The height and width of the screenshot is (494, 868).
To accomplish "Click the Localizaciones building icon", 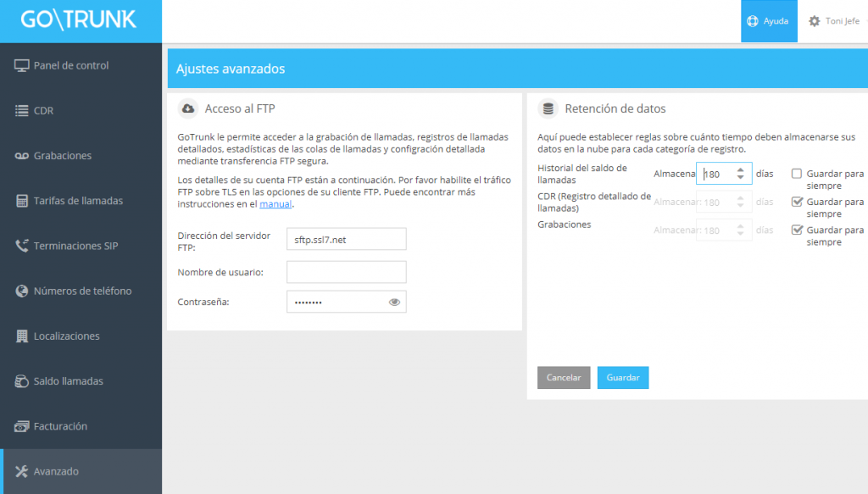I will (21, 336).
